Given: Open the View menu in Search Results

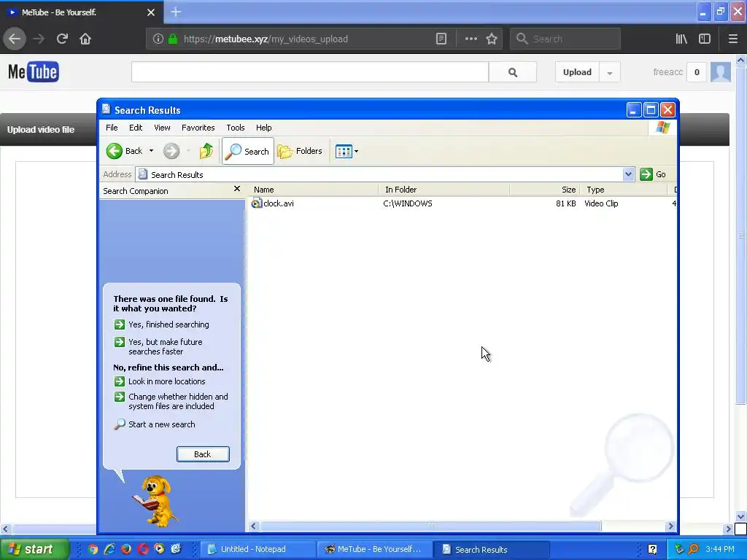Looking at the screenshot, I should [x=162, y=128].
